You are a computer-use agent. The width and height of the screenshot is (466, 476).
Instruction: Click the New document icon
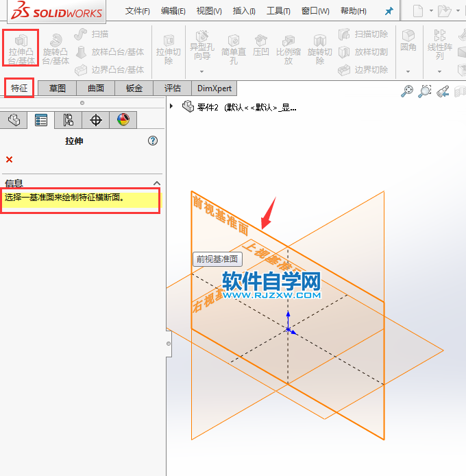point(418,11)
